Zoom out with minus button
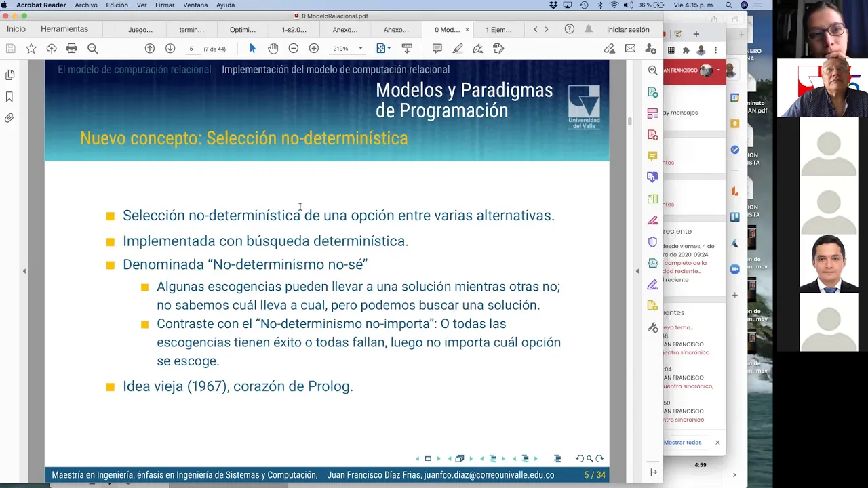 point(294,48)
